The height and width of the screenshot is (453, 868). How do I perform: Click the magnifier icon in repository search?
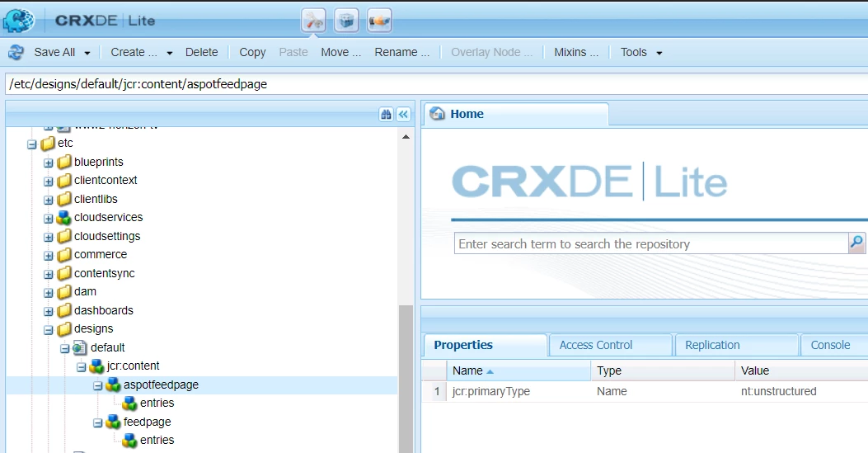pyautogui.click(x=856, y=243)
